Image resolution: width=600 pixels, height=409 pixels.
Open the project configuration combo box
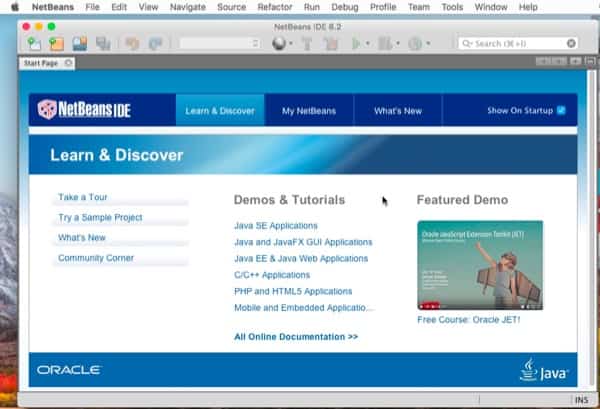[x=220, y=43]
